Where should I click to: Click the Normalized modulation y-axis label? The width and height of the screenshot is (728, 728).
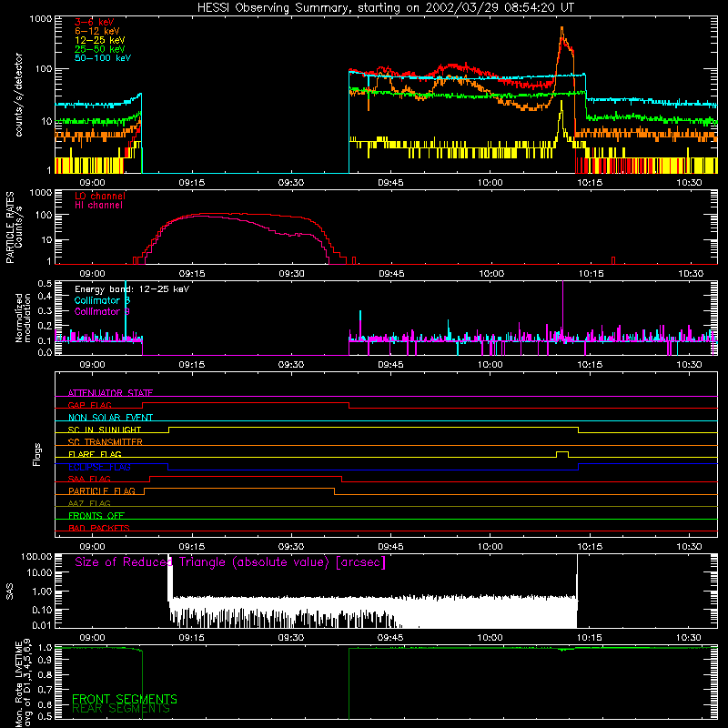pos(24,318)
